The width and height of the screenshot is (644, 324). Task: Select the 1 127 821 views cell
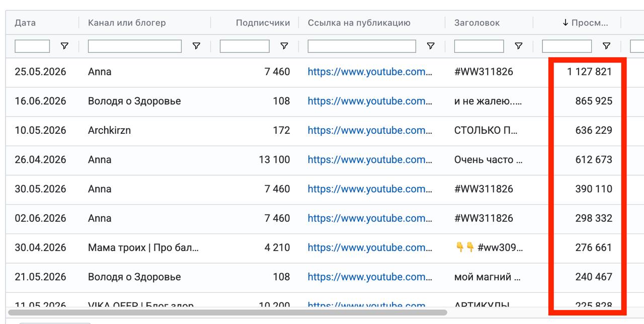click(x=589, y=72)
